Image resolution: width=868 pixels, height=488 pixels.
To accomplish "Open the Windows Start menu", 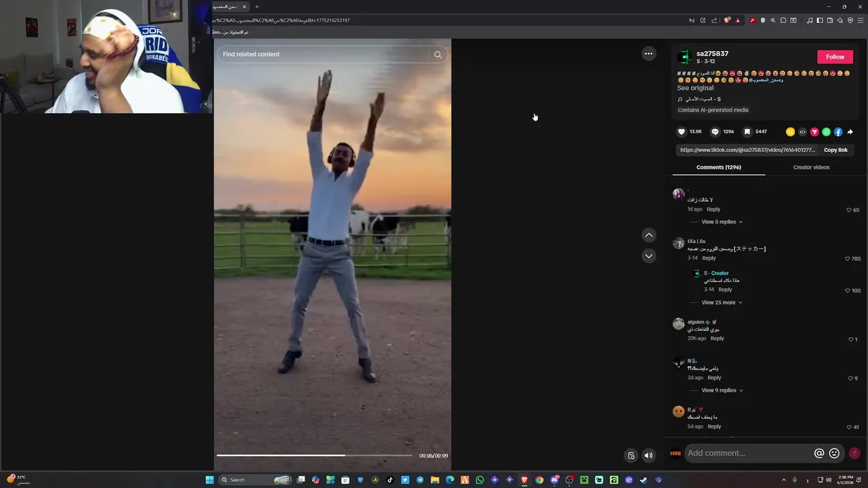I will tap(210, 480).
